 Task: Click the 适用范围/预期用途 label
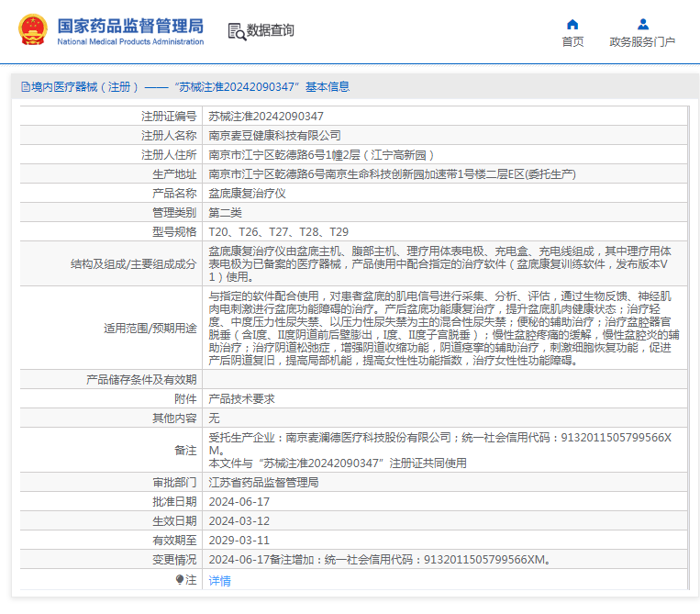(x=150, y=329)
